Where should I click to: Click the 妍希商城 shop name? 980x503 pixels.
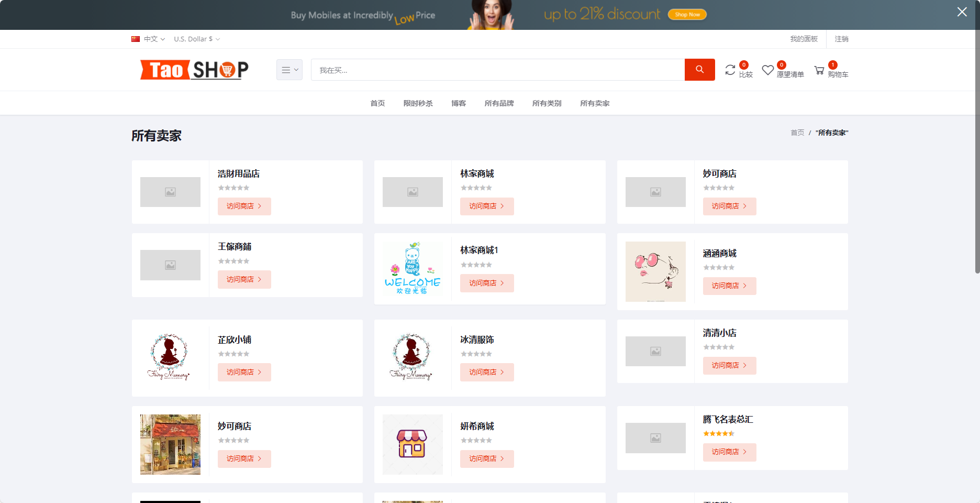click(x=477, y=426)
